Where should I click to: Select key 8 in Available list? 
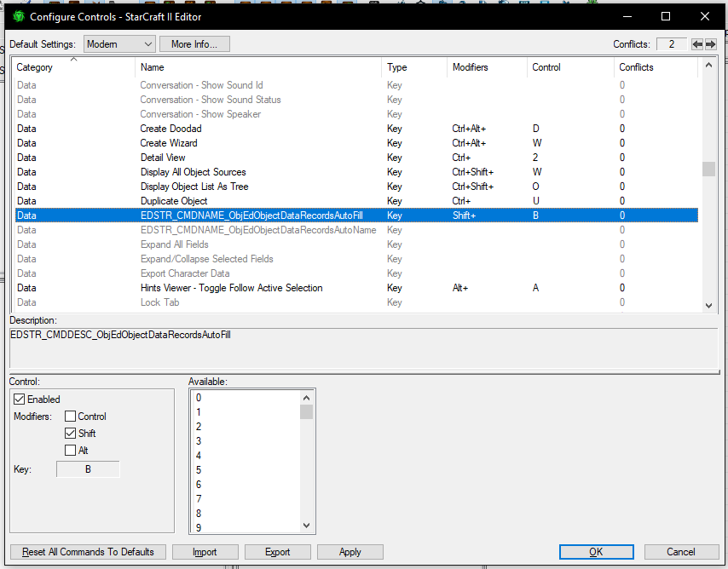point(246,514)
